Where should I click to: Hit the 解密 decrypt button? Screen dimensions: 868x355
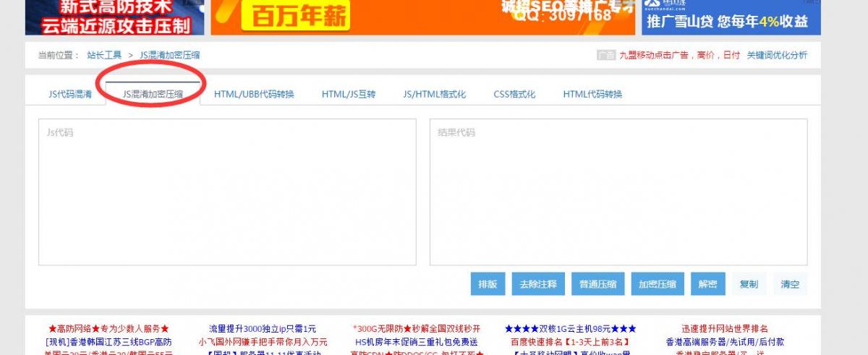click(x=707, y=284)
